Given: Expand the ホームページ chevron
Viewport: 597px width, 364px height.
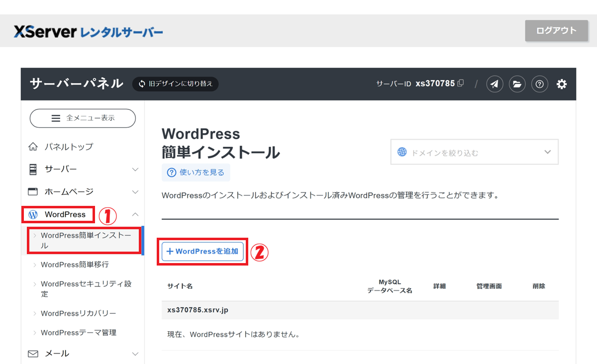Looking at the screenshot, I should click(x=135, y=192).
